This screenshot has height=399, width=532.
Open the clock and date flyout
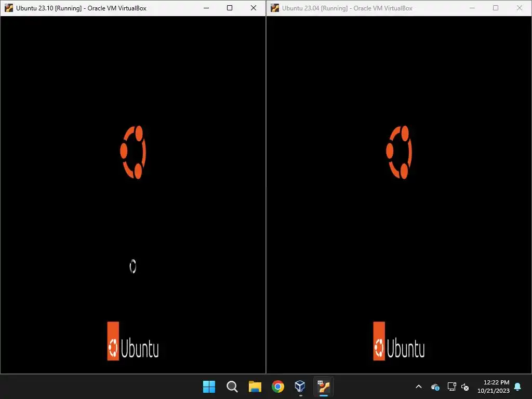(x=494, y=387)
